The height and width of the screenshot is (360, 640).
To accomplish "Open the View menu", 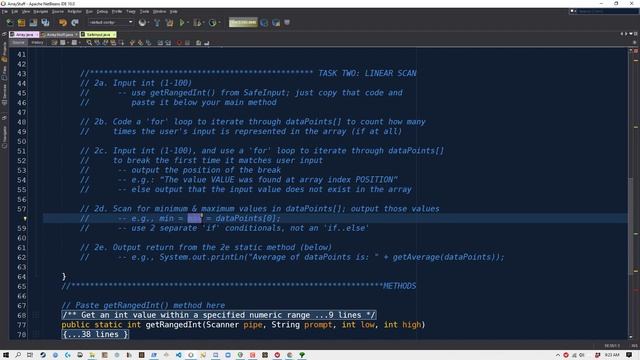I will (26, 11).
